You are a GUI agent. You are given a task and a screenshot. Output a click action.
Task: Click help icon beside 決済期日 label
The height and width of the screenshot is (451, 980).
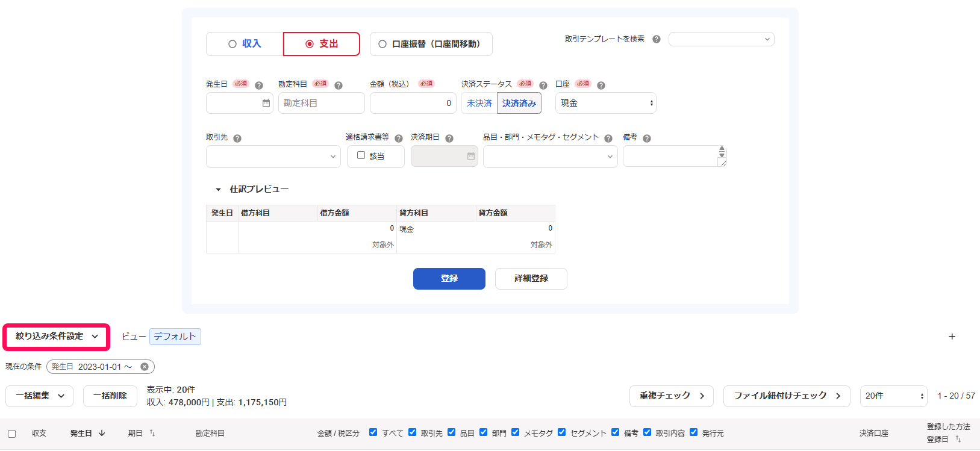tap(449, 138)
